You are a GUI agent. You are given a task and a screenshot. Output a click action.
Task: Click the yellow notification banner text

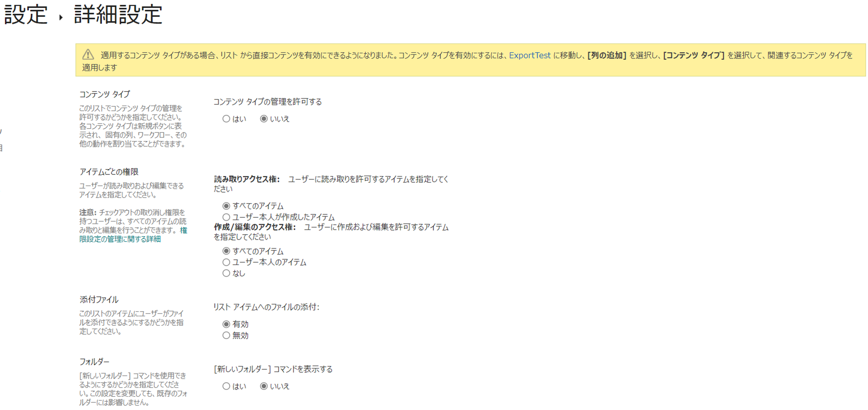[303, 56]
